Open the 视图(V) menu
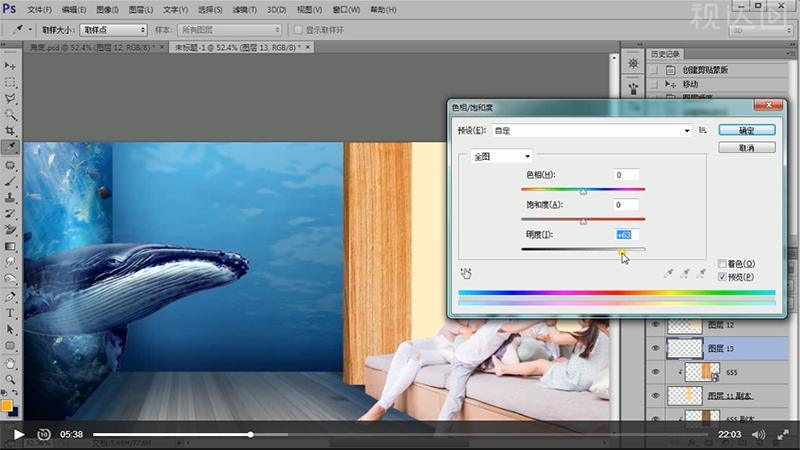The height and width of the screenshot is (450, 800). [x=309, y=10]
